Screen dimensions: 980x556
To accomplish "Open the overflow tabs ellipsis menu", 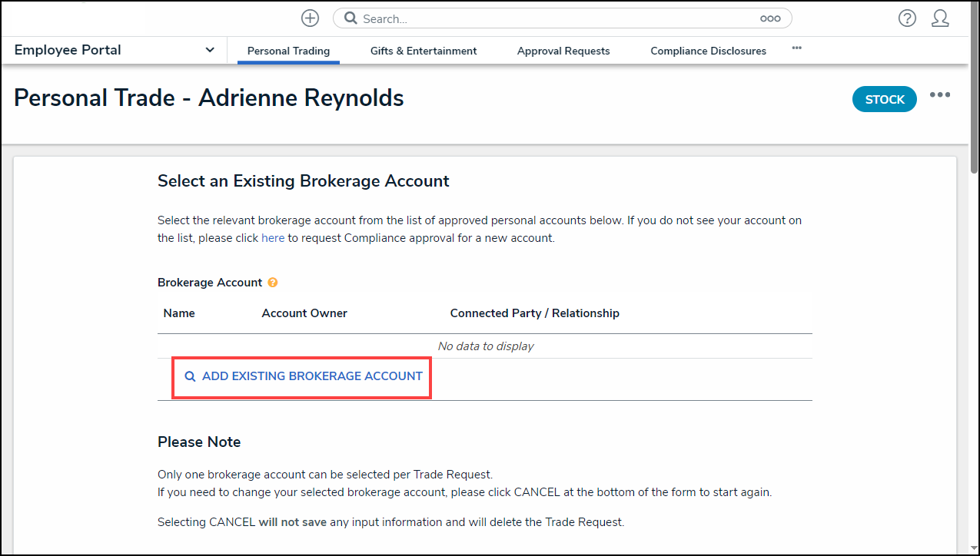I will point(796,49).
